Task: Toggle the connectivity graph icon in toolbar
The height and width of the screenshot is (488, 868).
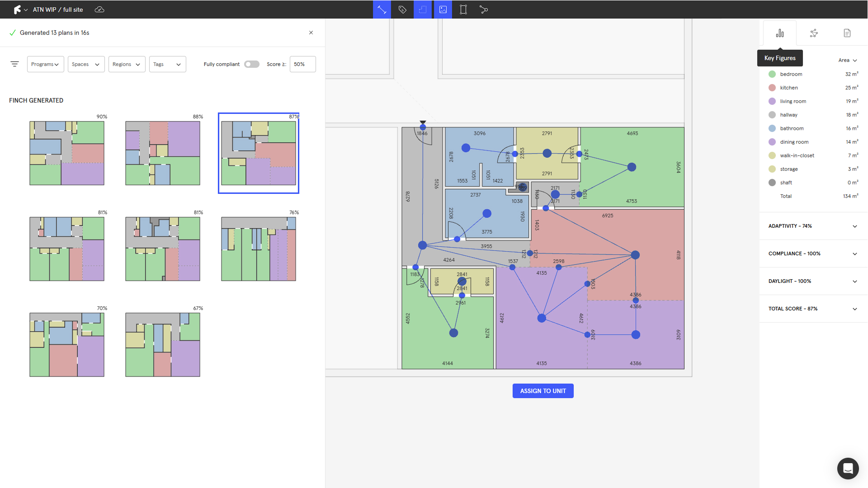Action: click(x=484, y=9)
